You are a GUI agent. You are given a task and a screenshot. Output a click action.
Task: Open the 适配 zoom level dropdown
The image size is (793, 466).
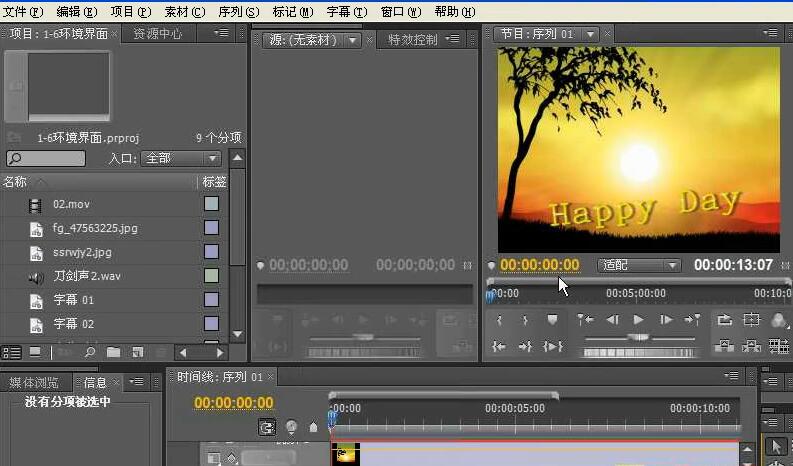(x=639, y=265)
